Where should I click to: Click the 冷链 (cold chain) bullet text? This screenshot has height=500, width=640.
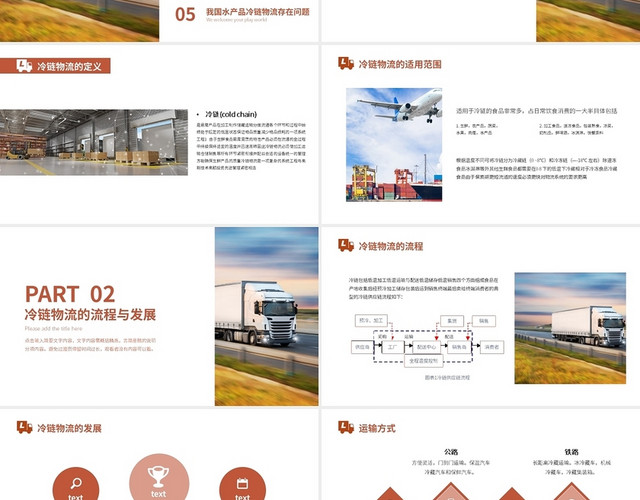coord(231,114)
